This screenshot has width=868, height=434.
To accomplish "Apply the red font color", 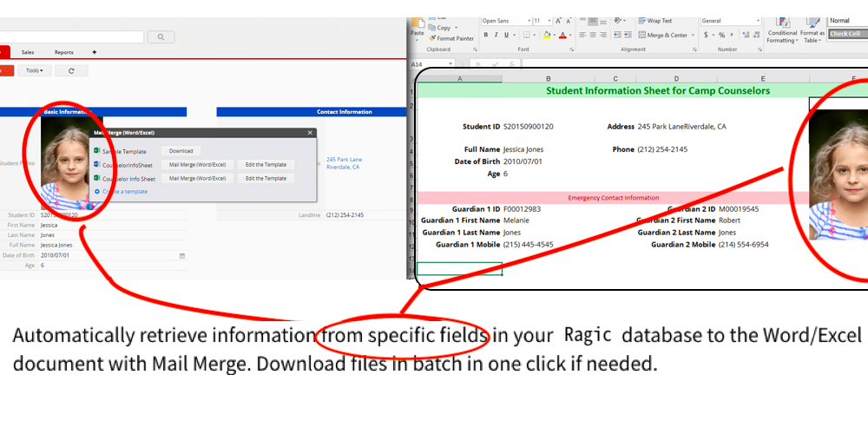I will [562, 36].
